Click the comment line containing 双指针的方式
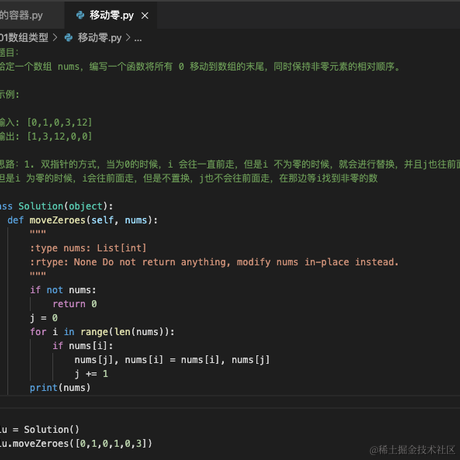460x460 pixels. (x=230, y=164)
